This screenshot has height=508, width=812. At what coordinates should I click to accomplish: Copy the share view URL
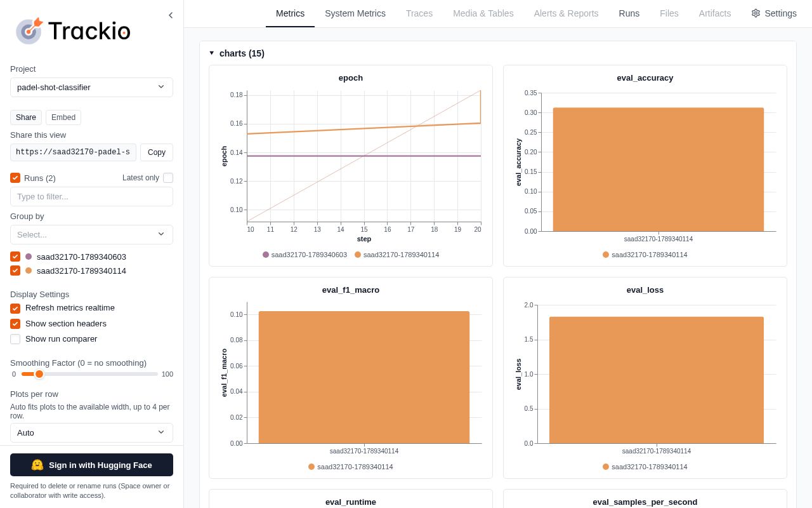(x=157, y=152)
